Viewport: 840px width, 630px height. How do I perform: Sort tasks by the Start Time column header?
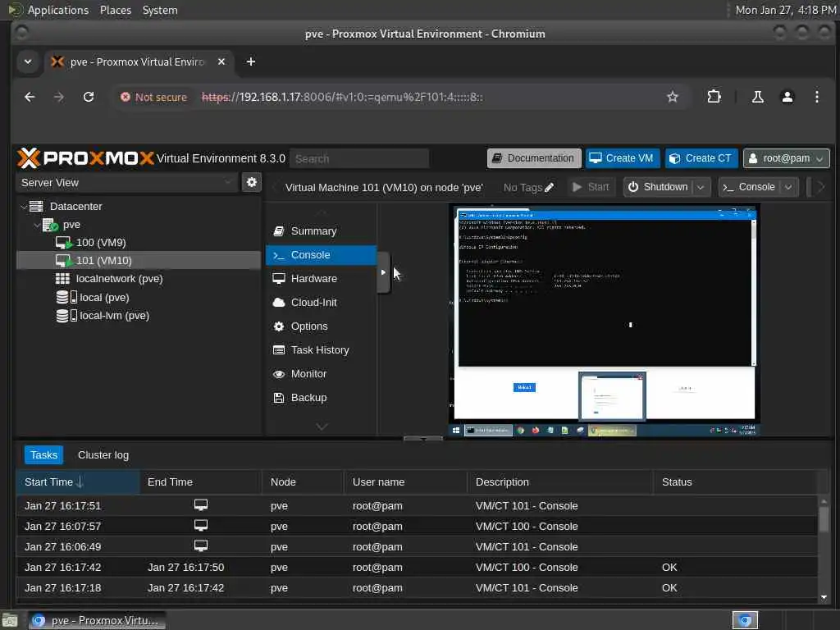[78, 482]
